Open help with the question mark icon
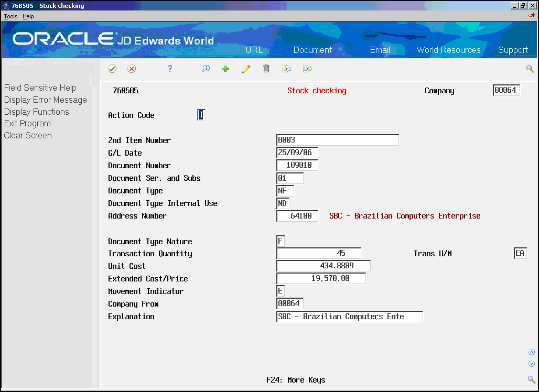Screen dimensions: 539x392 pos(170,69)
